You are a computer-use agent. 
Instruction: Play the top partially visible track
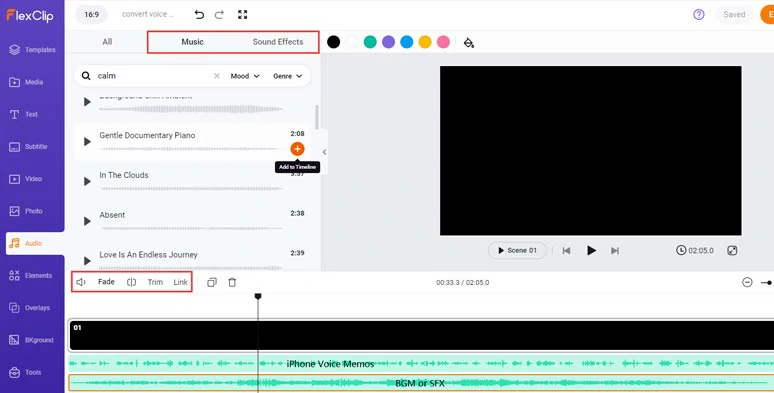pyautogui.click(x=87, y=102)
